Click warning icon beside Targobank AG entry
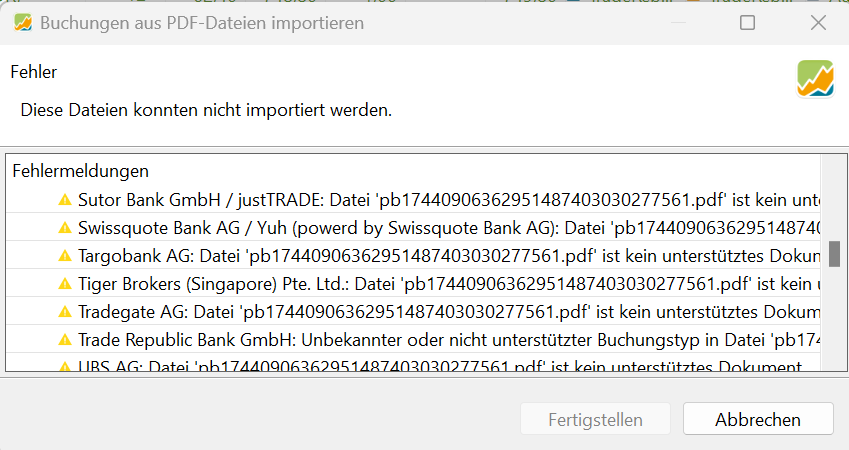Screen dimensions: 849x450 pos(65,256)
